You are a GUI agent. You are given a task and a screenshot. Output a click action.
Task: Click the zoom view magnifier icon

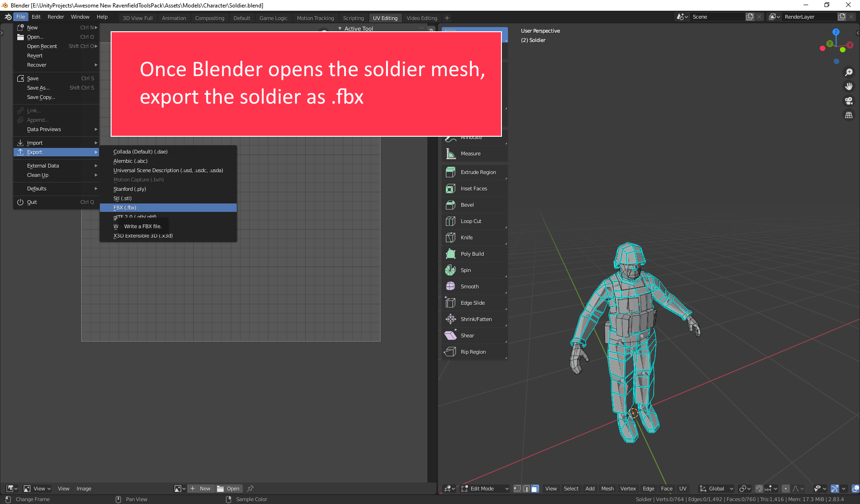pos(849,72)
